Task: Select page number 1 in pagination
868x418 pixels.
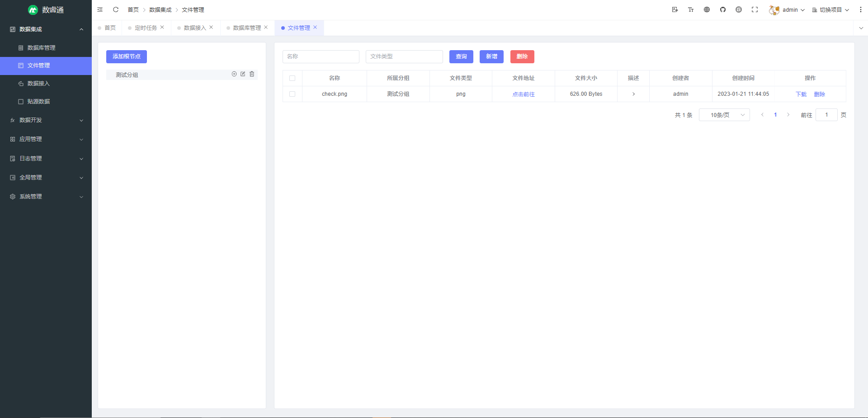Action: [775, 115]
